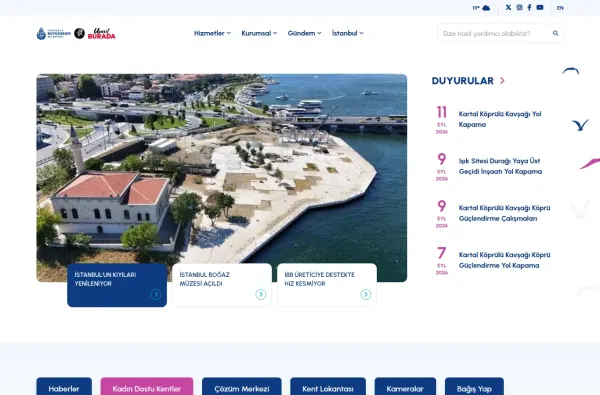600x395 pixels.
Task: Click the weather cloud icon
Action: point(486,8)
